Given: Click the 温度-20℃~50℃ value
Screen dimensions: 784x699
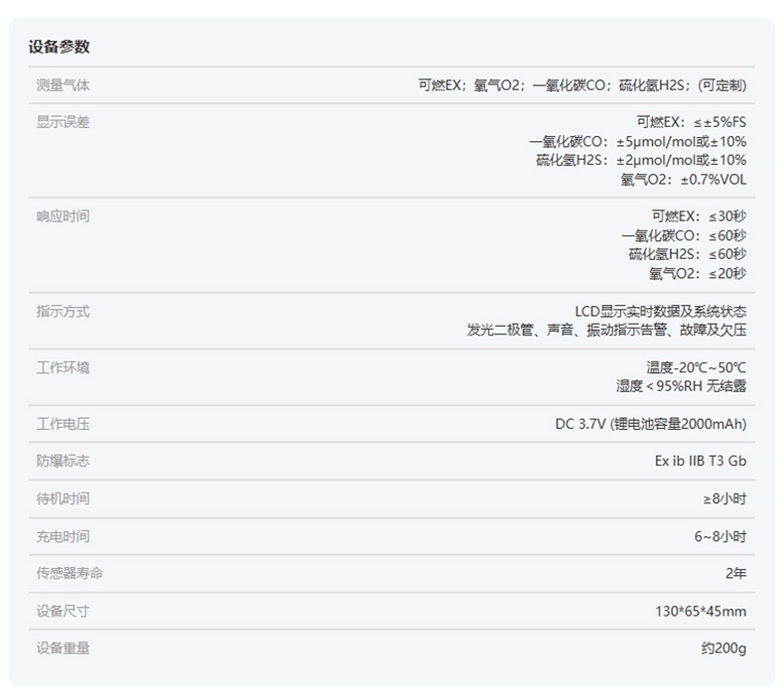Looking at the screenshot, I should point(696,367).
